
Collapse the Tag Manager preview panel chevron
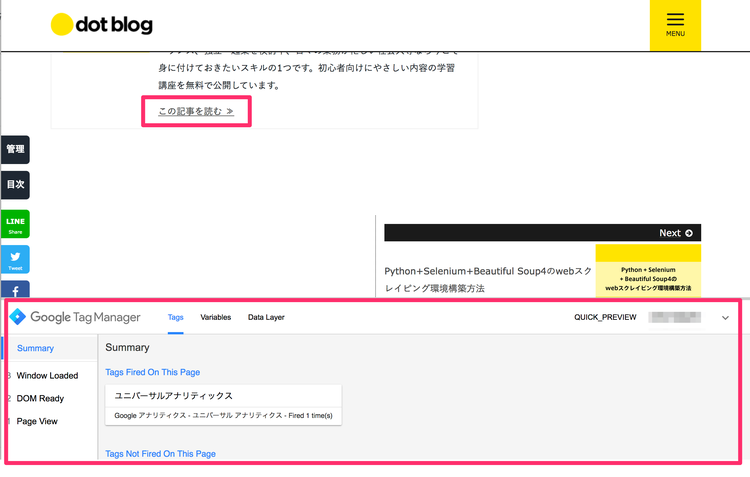point(725,318)
